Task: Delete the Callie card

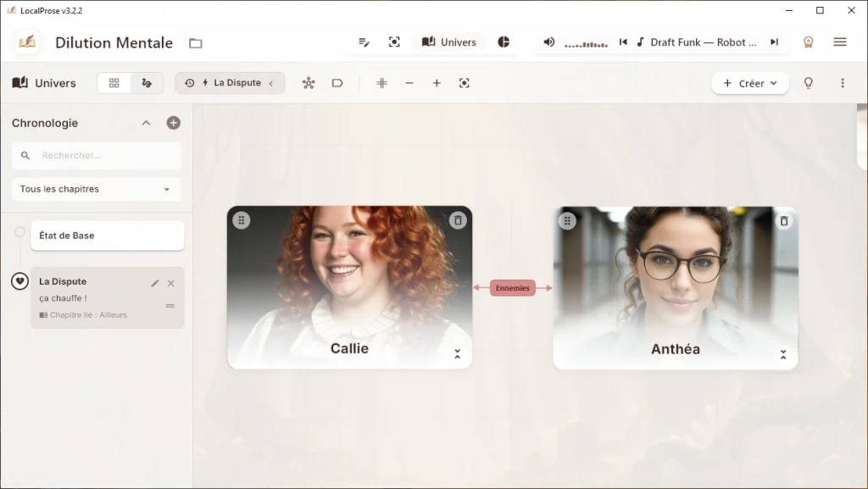Action: click(x=458, y=220)
